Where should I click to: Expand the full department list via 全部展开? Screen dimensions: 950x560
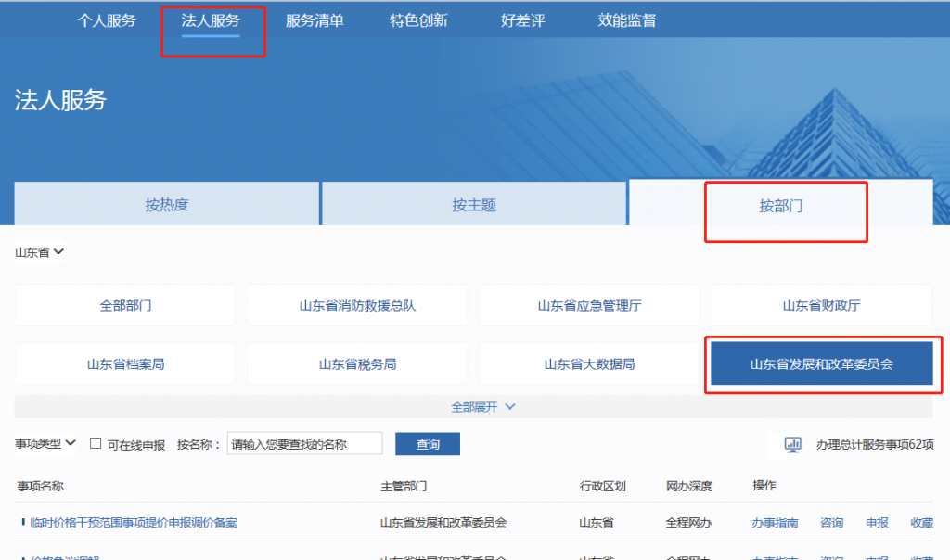[482, 407]
